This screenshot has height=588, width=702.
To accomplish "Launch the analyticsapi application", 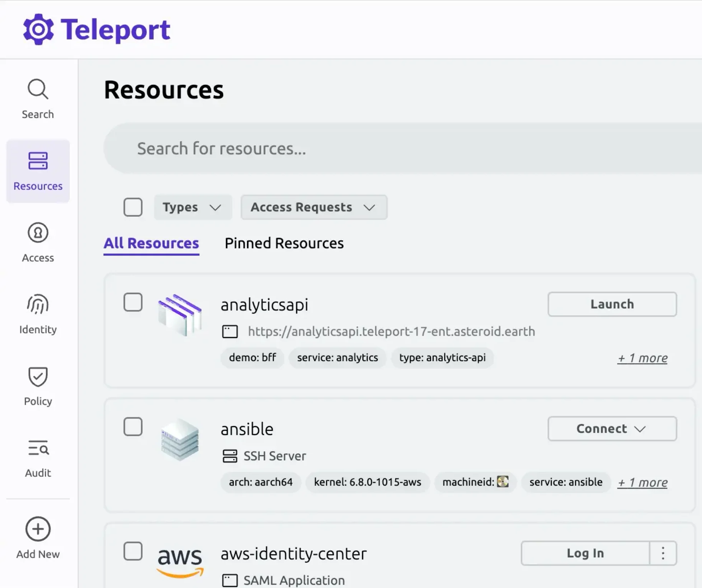I will click(612, 304).
